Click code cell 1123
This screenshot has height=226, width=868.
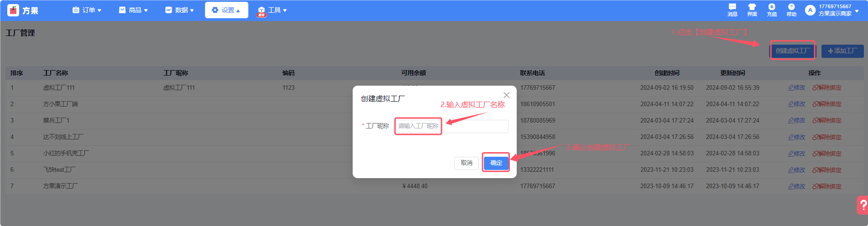288,87
